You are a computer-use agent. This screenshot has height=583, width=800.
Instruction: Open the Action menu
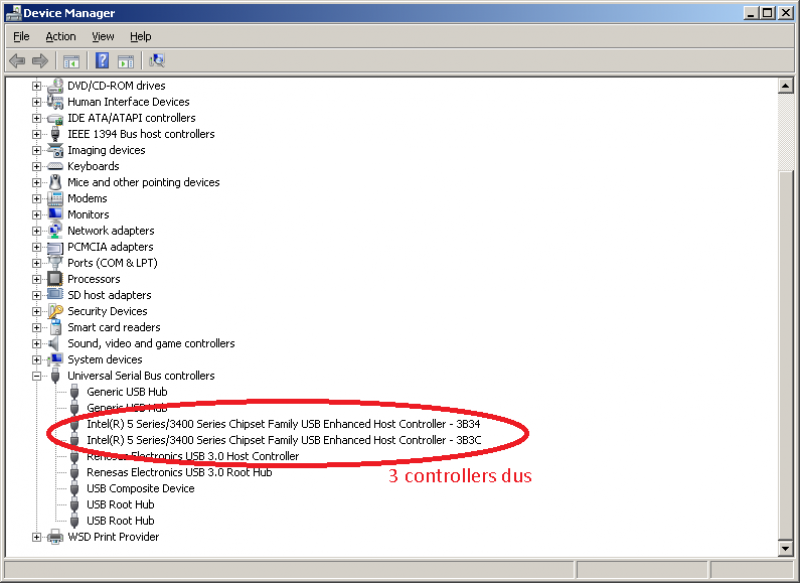point(61,37)
